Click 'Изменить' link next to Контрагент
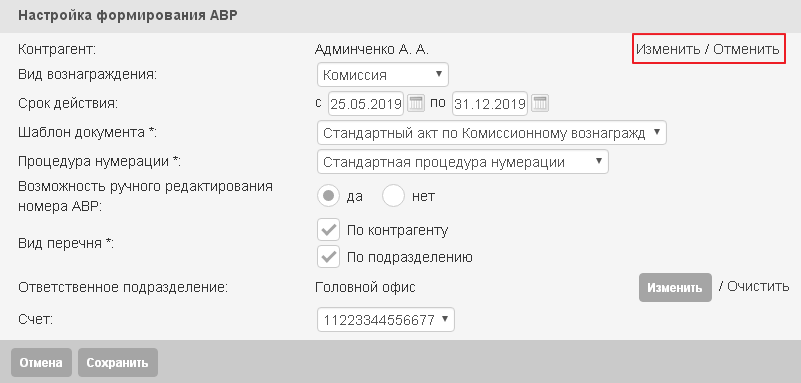 point(668,50)
